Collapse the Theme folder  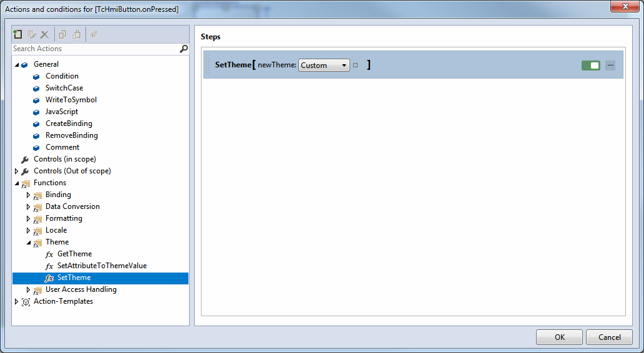coord(29,243)
